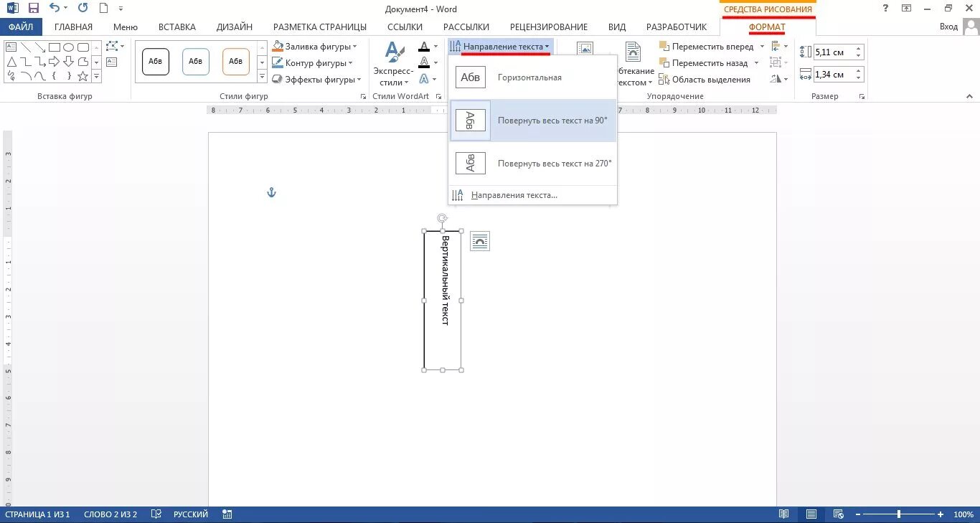Open Стили фигур dialog launcher
Viewport: 980px width, 523px height.
click(x=362, y=96)
